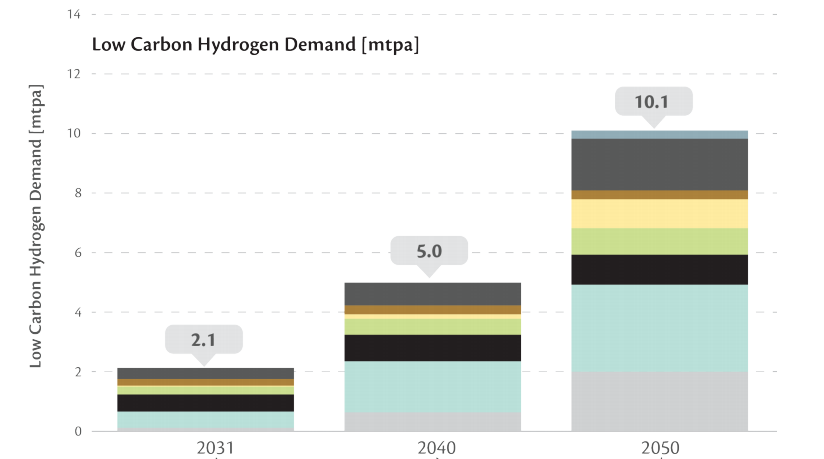Pick the dark gray segment in the 2050 bar
Screen dimensions: 824x459
tap(659, 164)
